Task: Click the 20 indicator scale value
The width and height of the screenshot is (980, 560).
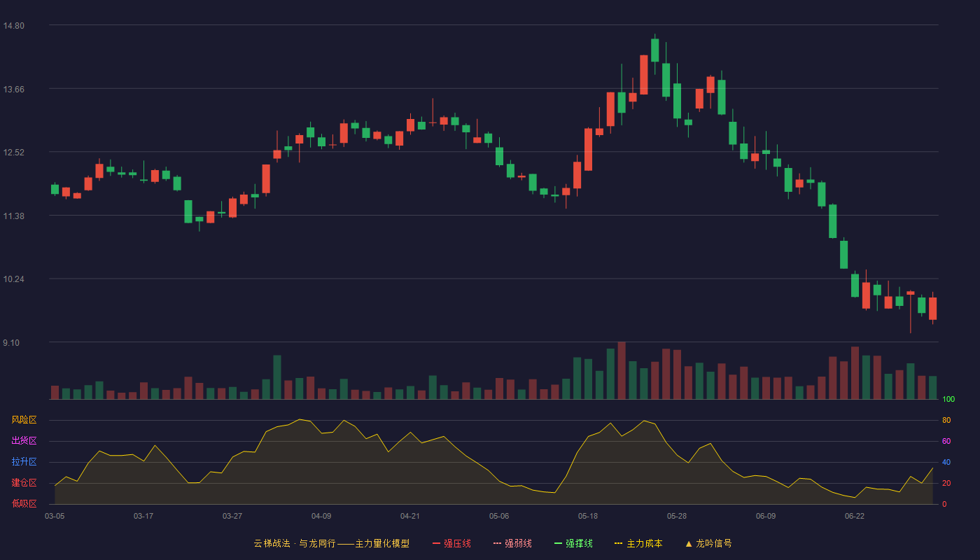Action: pyautogui.click(x=946, y=483)
